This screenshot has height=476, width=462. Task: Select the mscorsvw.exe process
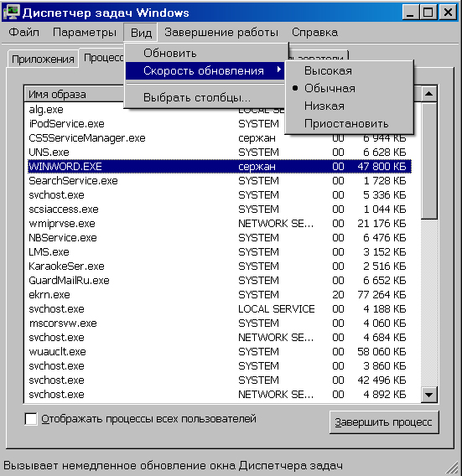pos(220,323)
